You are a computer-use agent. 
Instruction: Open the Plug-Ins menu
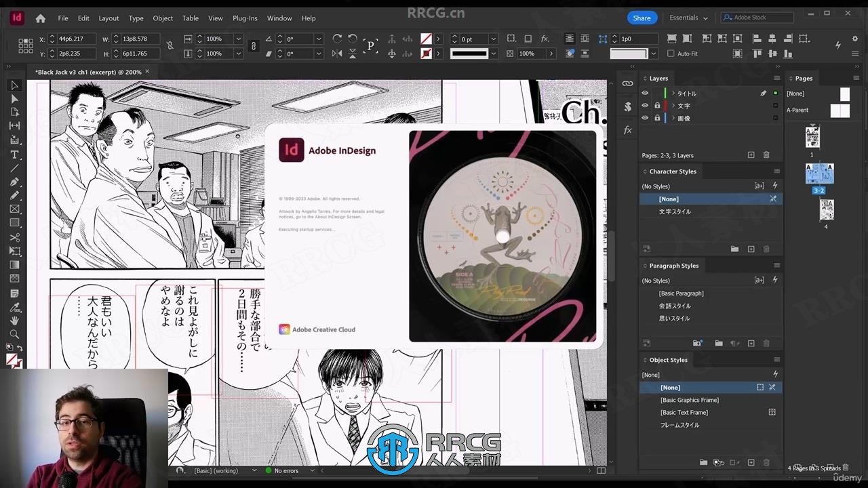[x=245, y=18]
